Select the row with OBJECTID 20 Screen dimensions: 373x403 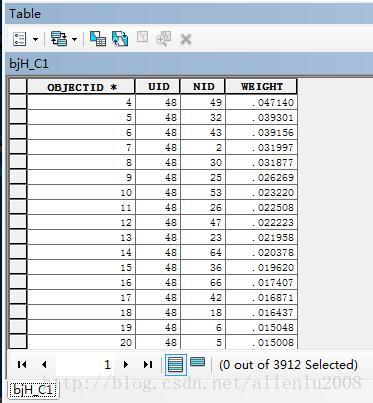pos(18,342)
